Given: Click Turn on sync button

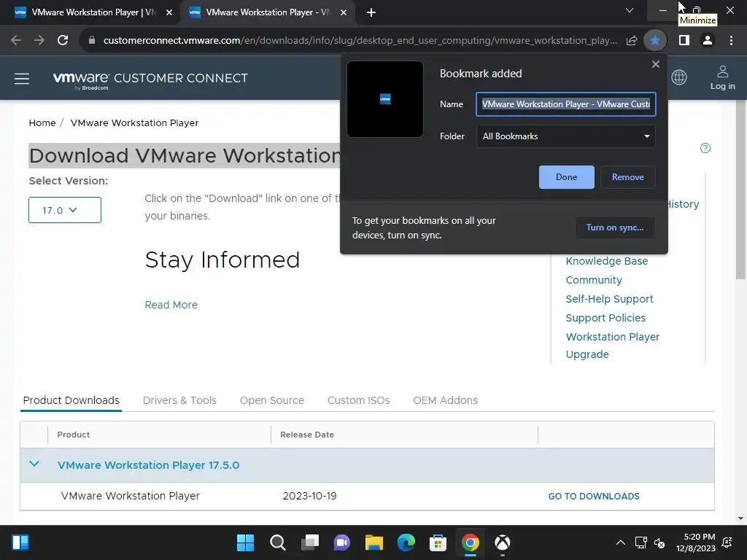Looking at the screenshot, I should (x=615, y=227).
